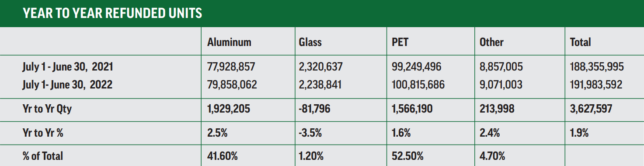The height and width of the screenshot is (166, 644).
Task: Select the Total column header
Action: [x=580, y=42]
